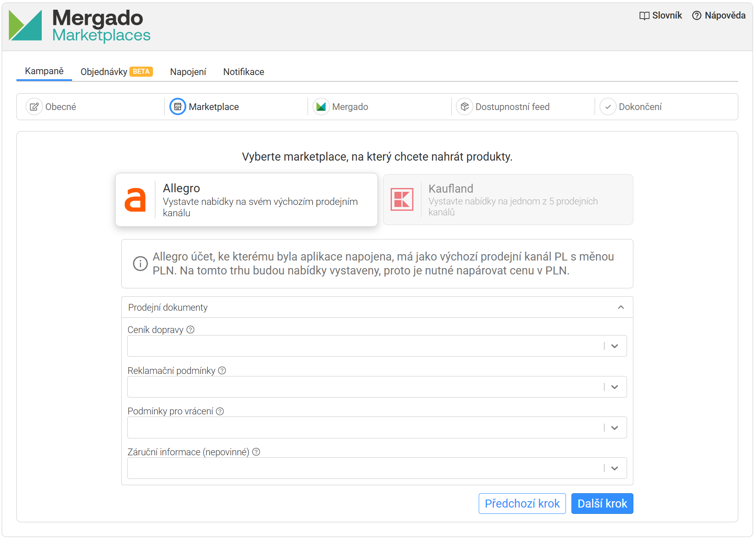
Task: Click the red Kaufland logo
Action: [402, 199]
